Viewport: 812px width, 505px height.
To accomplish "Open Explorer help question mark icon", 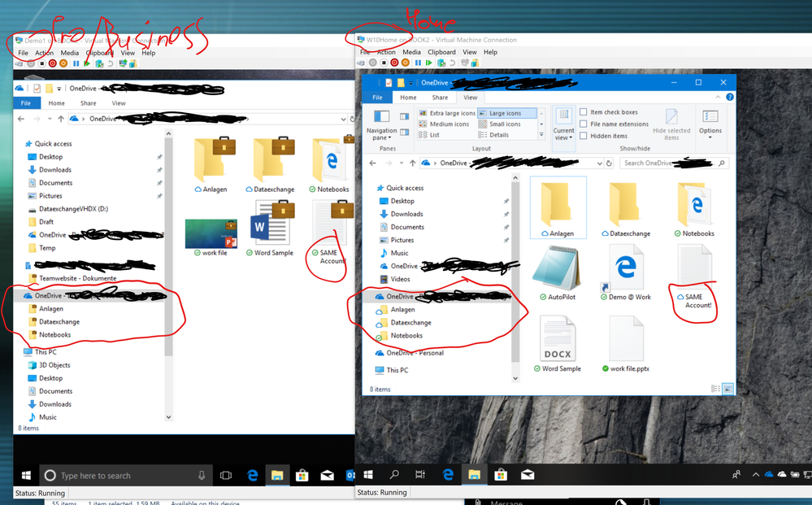I will pyautogui.click(x=730, y=97).
